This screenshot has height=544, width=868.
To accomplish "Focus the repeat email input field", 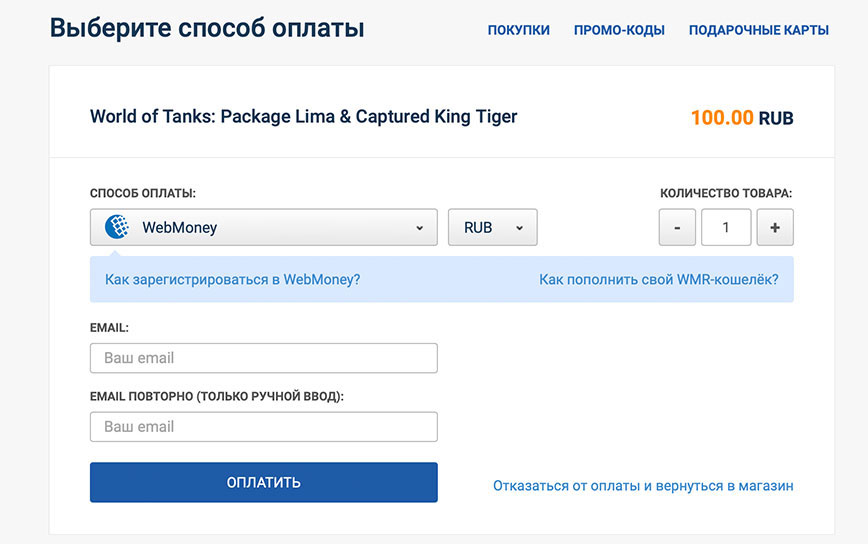I will [x=264, y=427].
